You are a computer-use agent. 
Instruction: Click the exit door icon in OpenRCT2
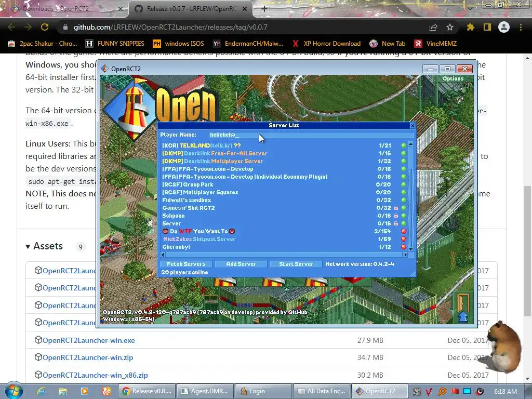coord(463,308)
